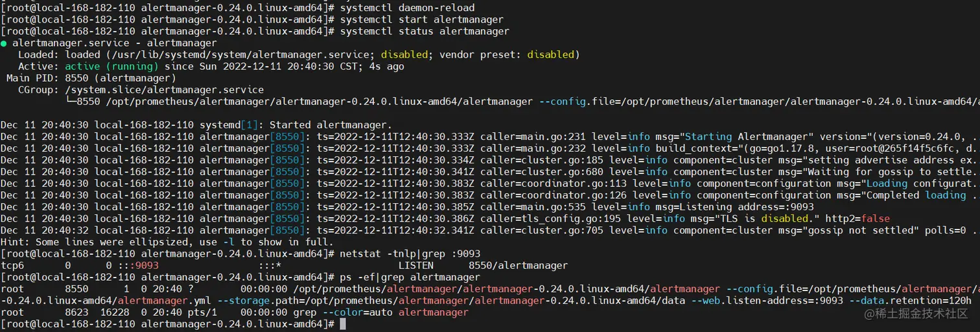Viewport: 980px width, 332px height.
Task: Click 'tcp6' protocol in netstat output
Action: (12, 265)
